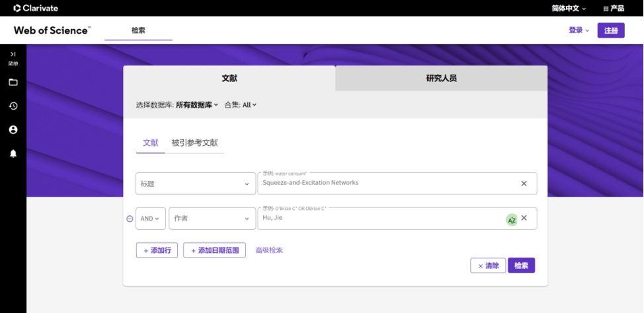The image size is (644, 313).
Task: Click the 清除 clear button
Action: [488, 265]
